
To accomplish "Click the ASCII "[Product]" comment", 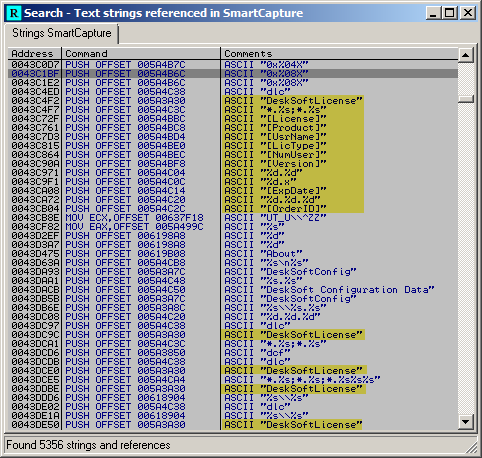I will pos(275,128).
